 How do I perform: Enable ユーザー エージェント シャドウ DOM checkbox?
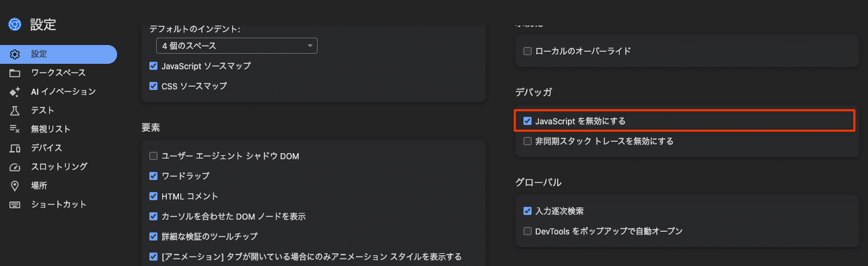coord(153,156)
